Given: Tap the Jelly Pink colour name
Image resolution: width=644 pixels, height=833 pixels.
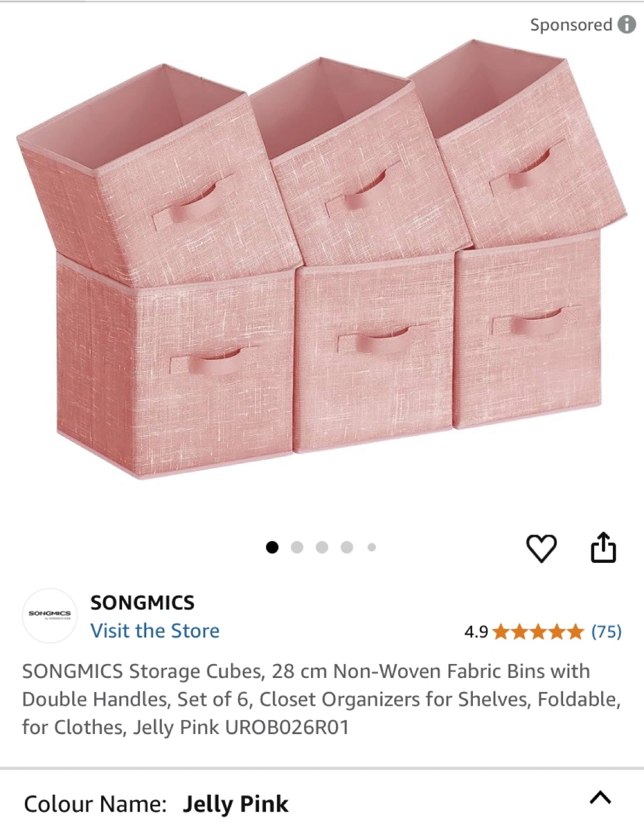Looking at the screenshot, I should tap(235, 804).
